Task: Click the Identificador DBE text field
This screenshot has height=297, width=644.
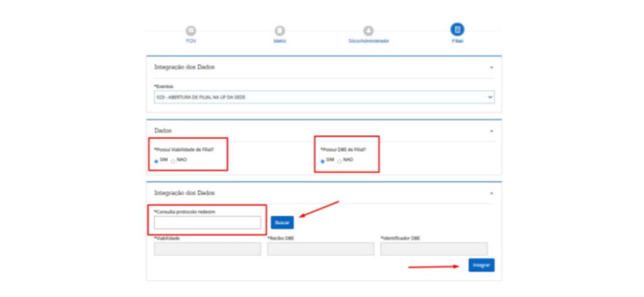Action: click(434, 248)
